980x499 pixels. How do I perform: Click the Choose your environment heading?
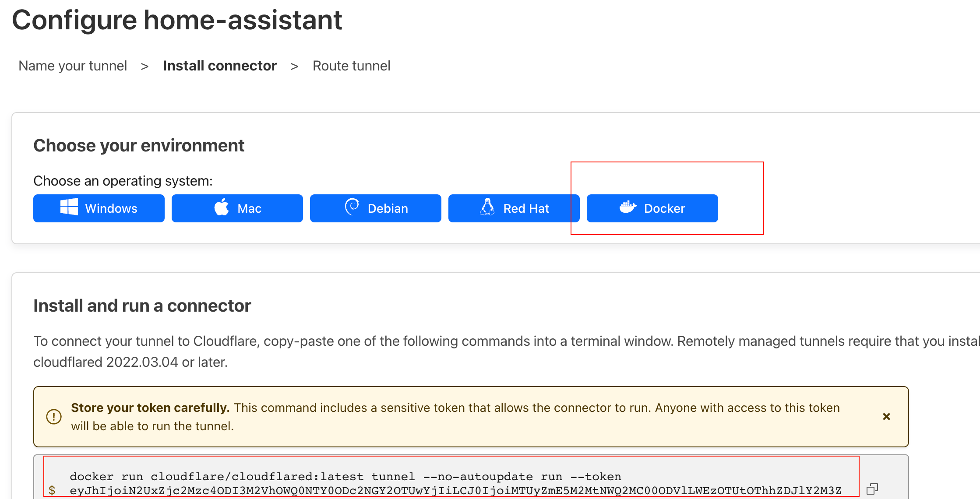click(139, 145)
